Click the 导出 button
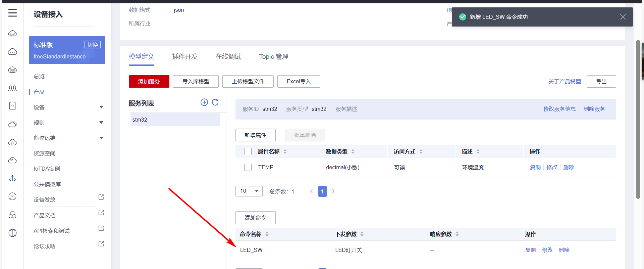This screenshot has width=644, height=269. tap(601, 82)
